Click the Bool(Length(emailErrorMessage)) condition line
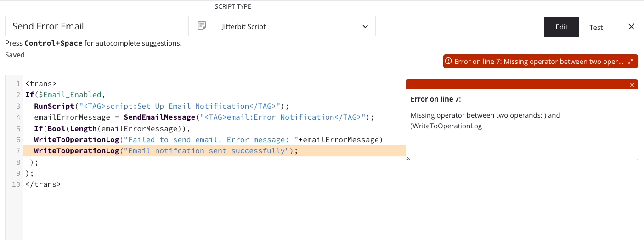Viewport: 644px width, 240px height. coord(112,128)
